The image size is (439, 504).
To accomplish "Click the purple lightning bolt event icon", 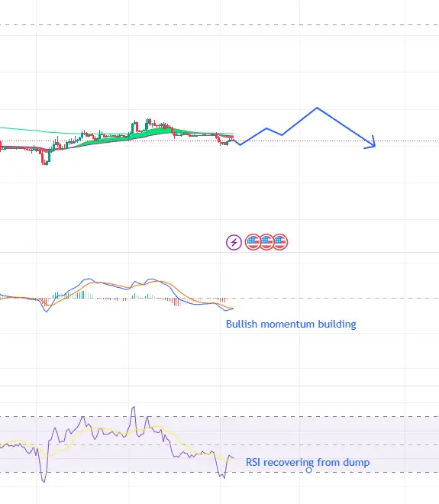I will pyautogui.click(x=234, y=242).
